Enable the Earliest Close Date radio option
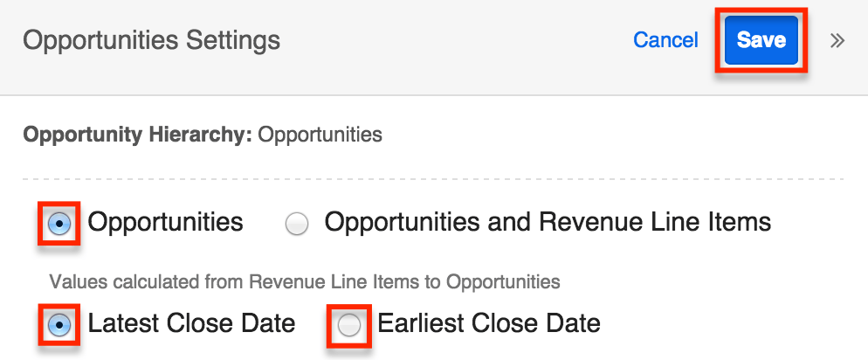This screenshot has height=360, width=868. pyautogui.click(x=348, y=326)
